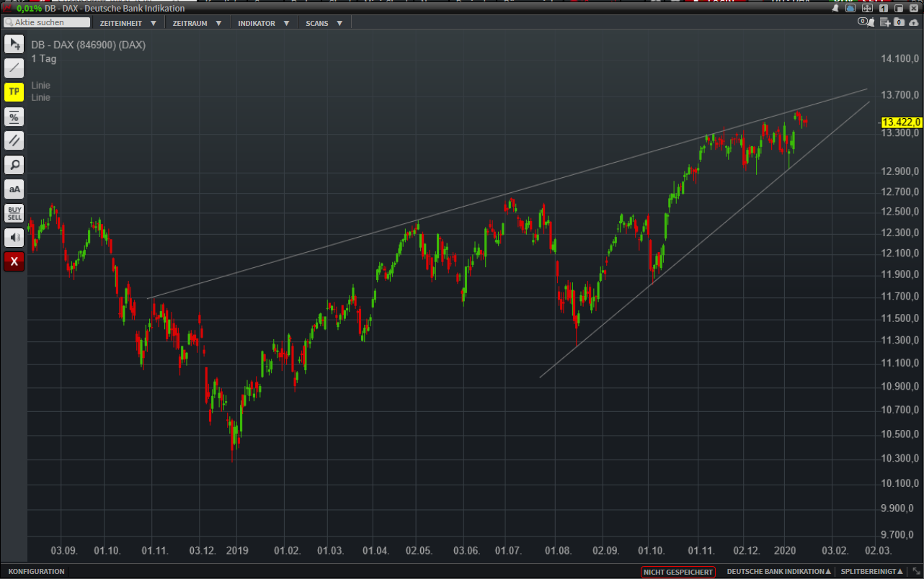
Task: Click the yellow 13.422,0 price marker
Action: [902, 122]
